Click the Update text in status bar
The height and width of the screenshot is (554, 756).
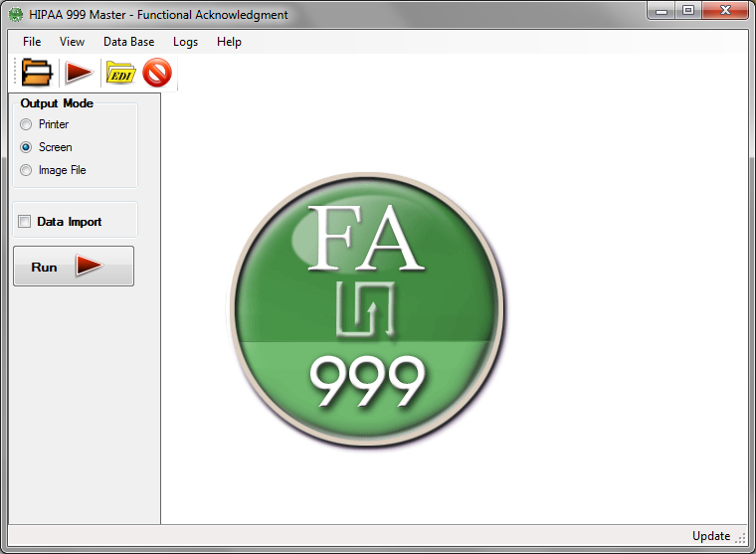710,536
